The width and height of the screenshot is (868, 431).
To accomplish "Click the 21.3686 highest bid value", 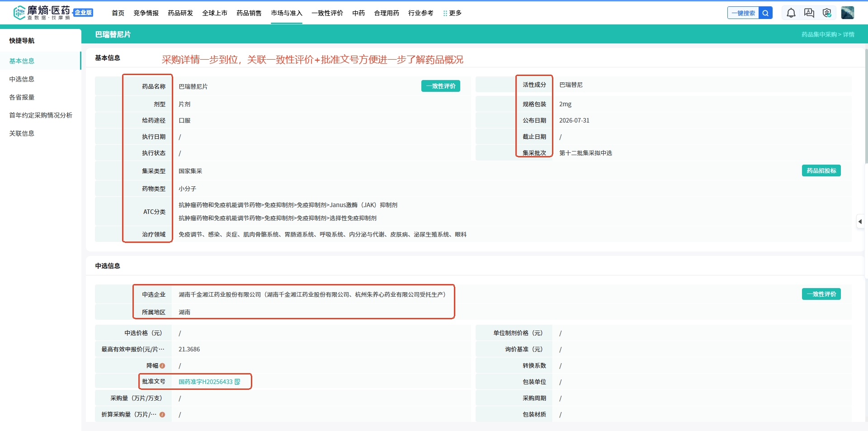I will coord(189,349).
